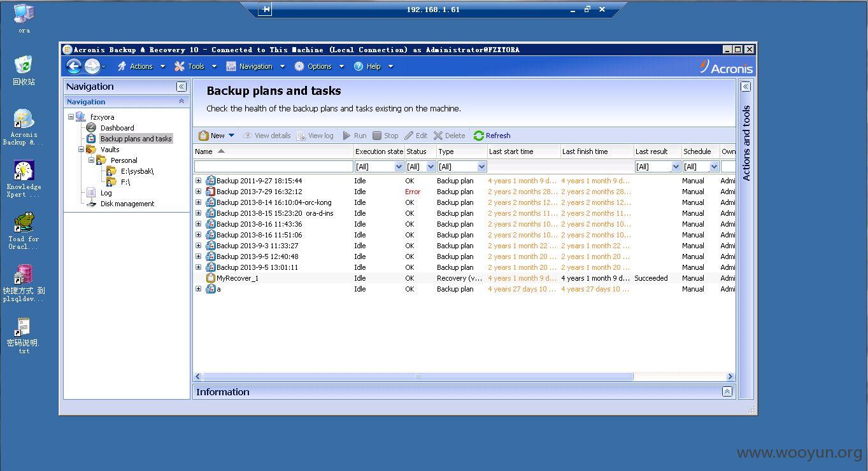
Task: Click the Refresh button
Action: [492, 136]
